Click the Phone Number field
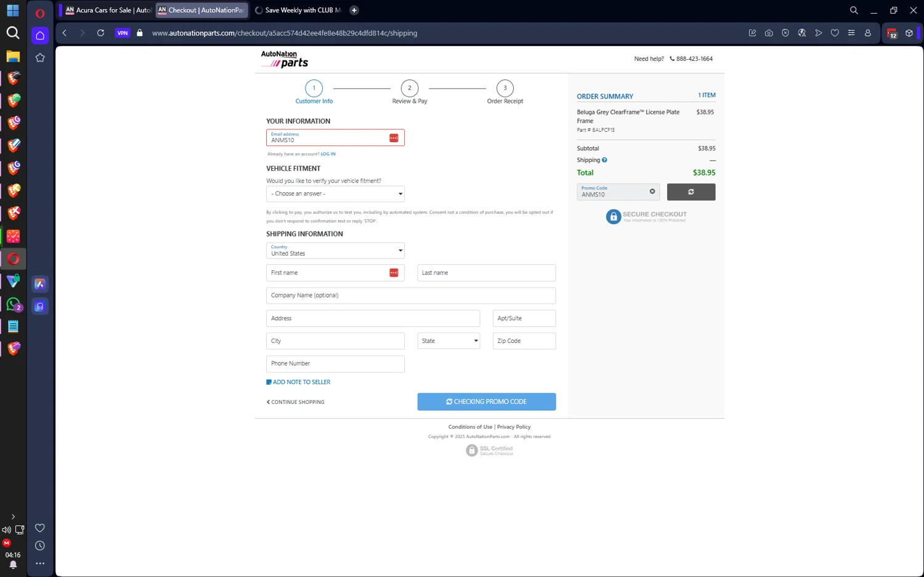The width and height of the screenshot is (924, 577). point(335,364)
